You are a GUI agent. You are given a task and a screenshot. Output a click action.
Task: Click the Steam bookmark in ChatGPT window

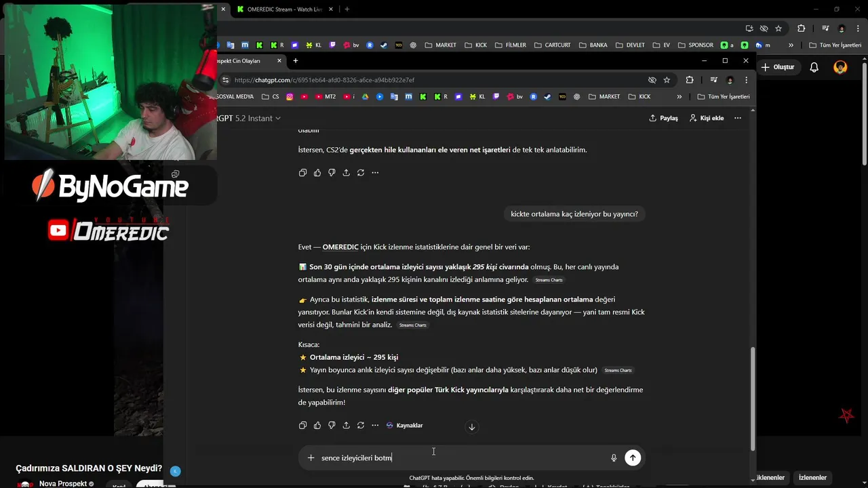point(547,97)
